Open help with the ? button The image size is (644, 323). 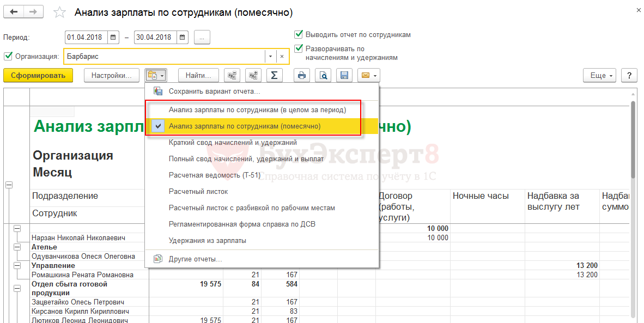click(x=629, y=76)
